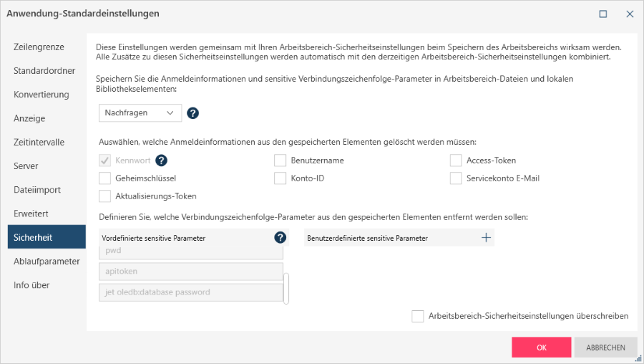The width and height of the screenshot is (644, 364).
Task: Enable the Benutzername checkbox
Action: tap(280, 161)
